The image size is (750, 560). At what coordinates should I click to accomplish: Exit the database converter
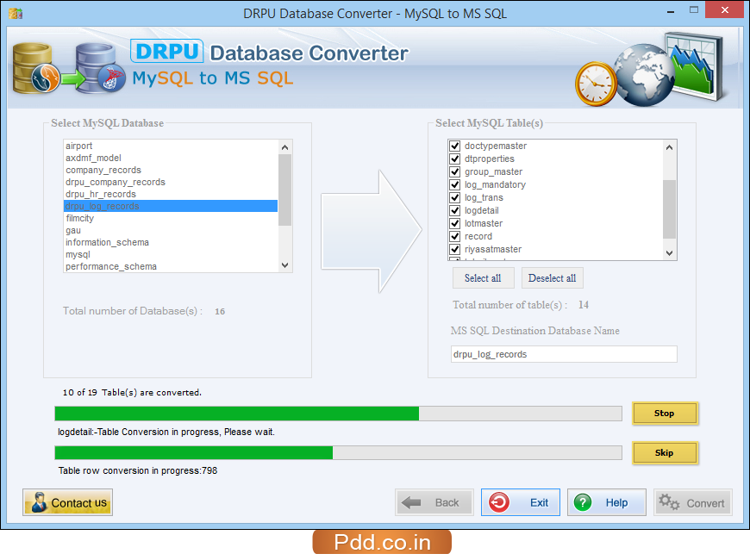(x=521, y=502)
